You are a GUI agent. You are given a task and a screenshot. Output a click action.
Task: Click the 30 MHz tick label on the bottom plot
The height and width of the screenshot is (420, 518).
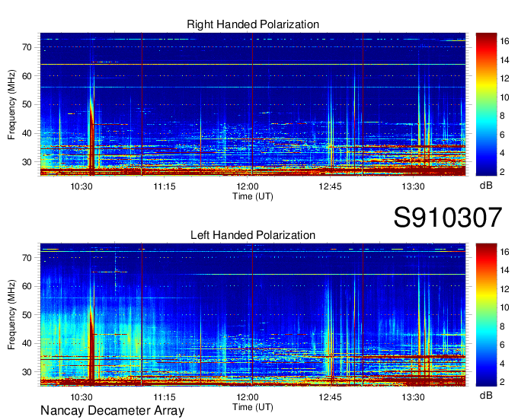pos(27,373)
